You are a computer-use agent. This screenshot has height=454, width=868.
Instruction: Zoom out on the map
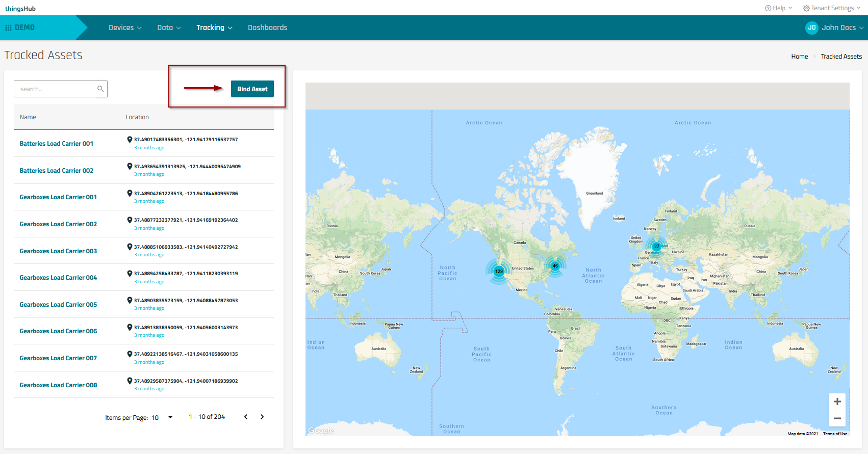837,418
